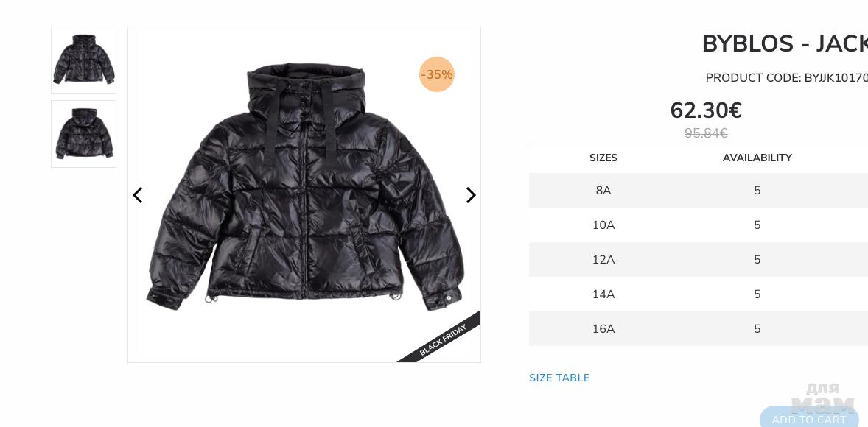Screen dimensions: 868x427
Task: Select the back view jacket thumbnail
Action: pos(83,134)
